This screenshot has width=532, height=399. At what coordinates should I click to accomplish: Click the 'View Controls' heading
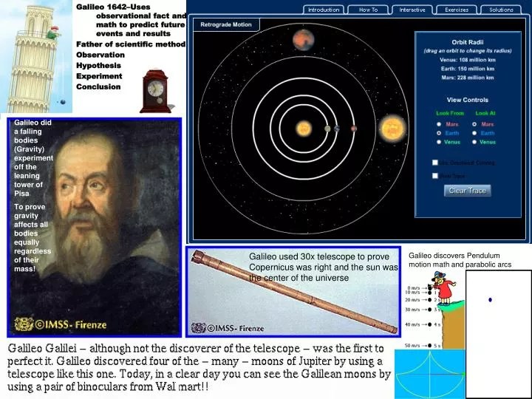point(468,100)
